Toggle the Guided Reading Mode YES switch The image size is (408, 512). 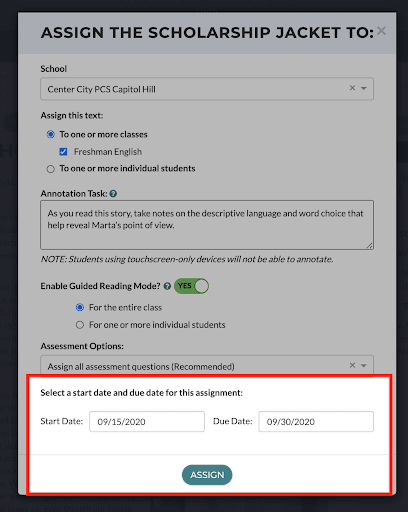[x=191, y=286]
